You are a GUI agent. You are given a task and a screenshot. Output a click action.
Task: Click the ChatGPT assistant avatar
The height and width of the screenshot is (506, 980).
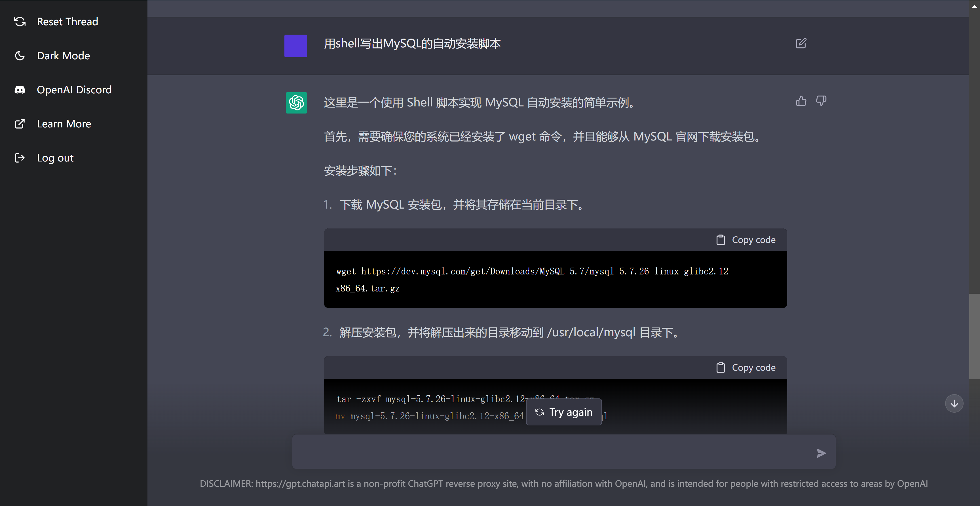[296, 103]
